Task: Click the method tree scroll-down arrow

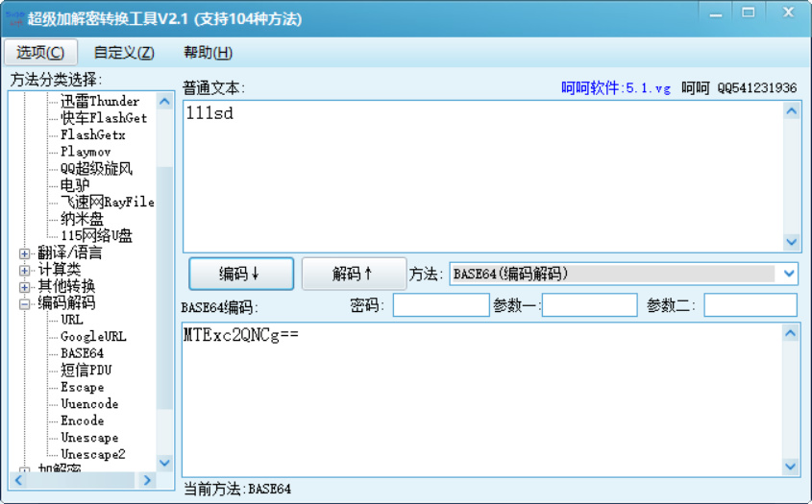Action: click(x=164, y=463)
